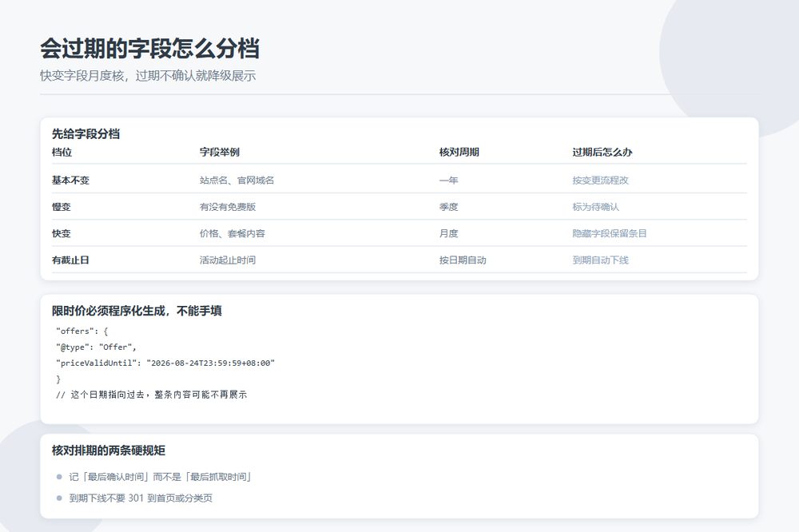Click the card heading 先给字段分档

pyautogui.click(x=85, y=134)
